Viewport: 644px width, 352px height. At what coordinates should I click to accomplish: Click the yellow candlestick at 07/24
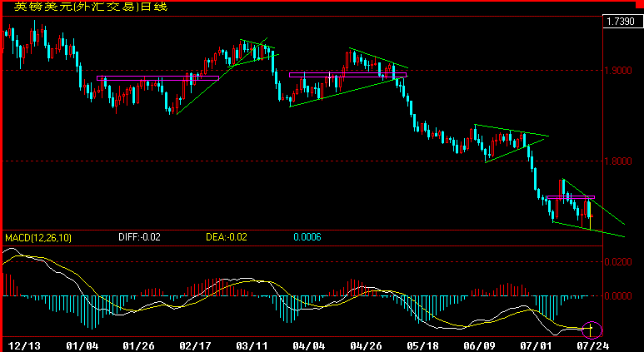coord(590,215)
